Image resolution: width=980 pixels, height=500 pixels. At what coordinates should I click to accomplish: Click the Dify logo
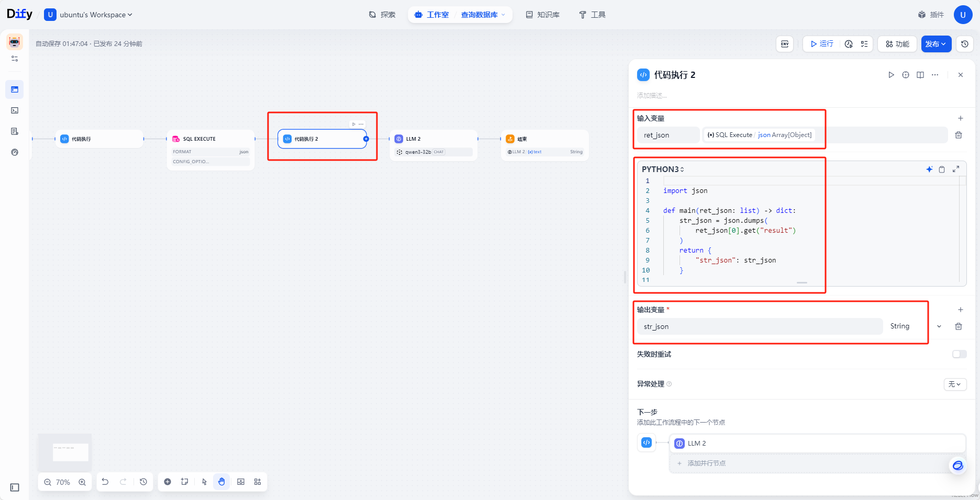pos(20,14)
